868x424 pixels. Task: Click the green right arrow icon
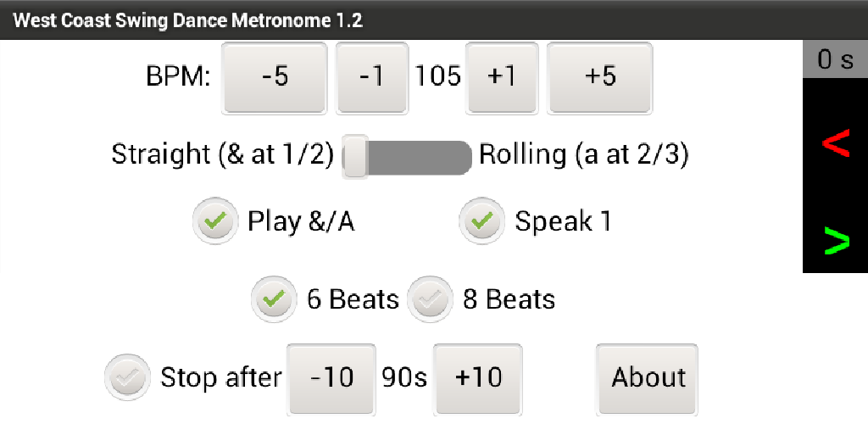click(835, 241)
